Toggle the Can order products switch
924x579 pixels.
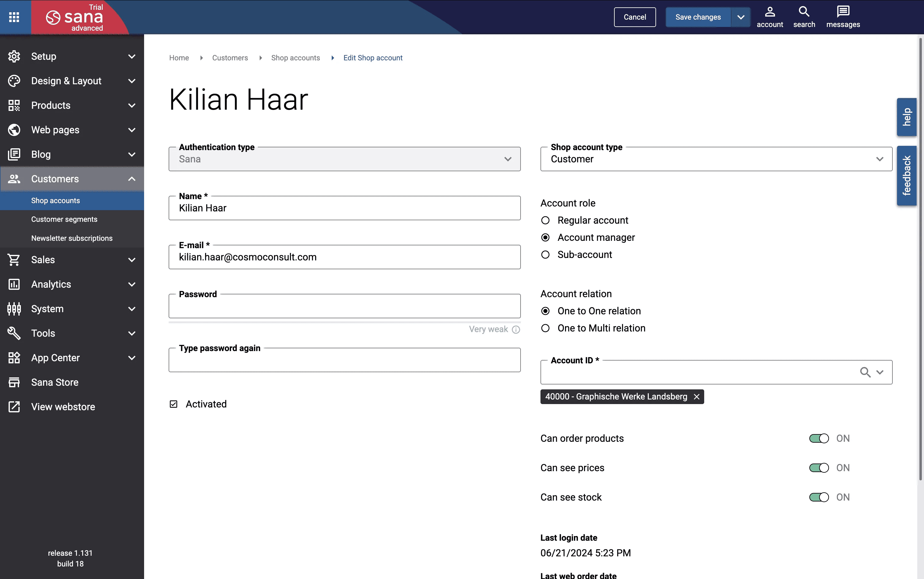(x=819, y=438)
